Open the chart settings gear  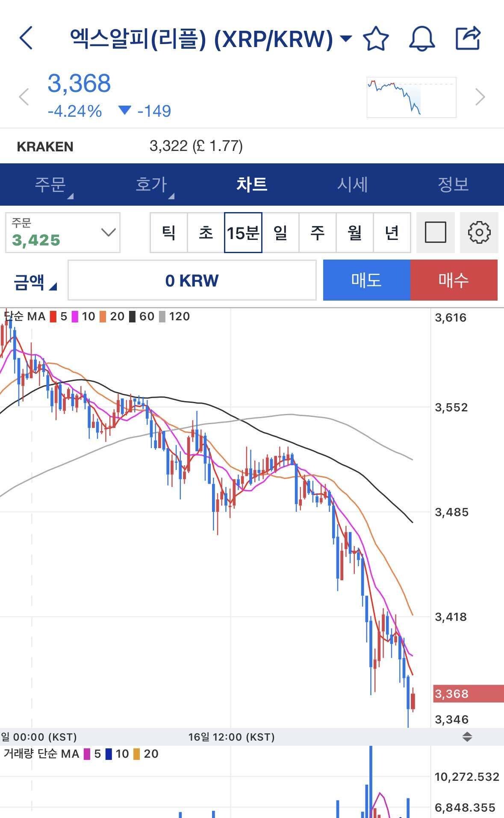(x=479, y=233)
